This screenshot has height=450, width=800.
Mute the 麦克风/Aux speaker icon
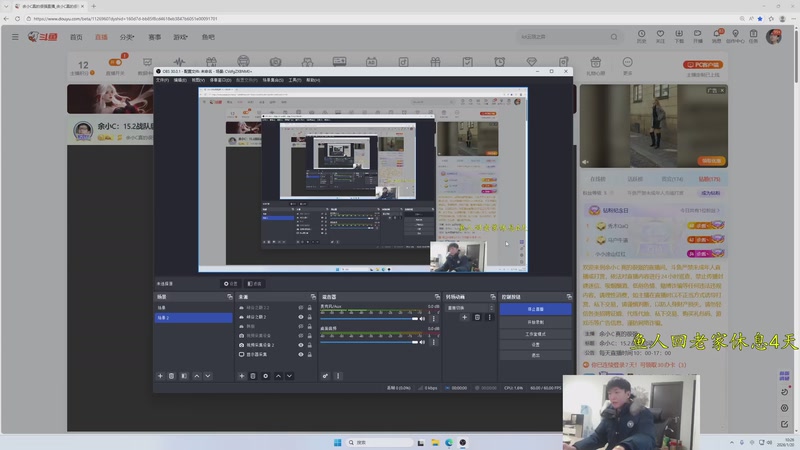pos(422,317)
